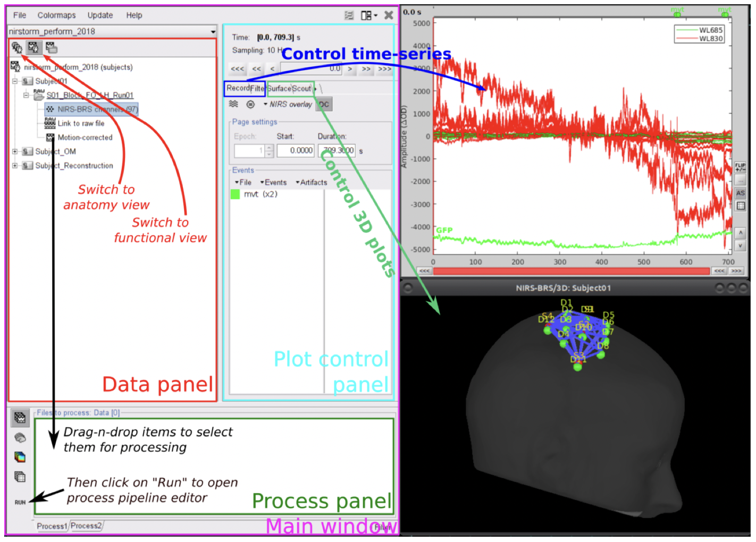Expand the Subject_Reconstruction tree node
The width and height of the screenshot is (756, 542).
pos(15,165)
